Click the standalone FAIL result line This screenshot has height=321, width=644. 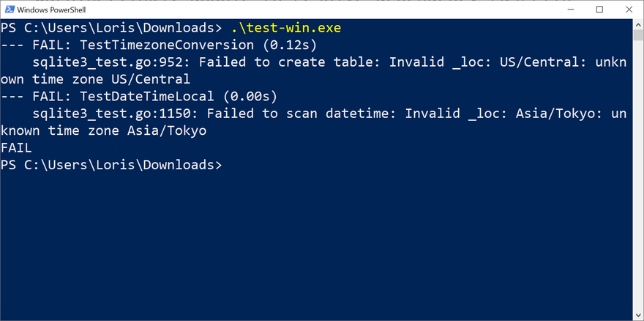point(16,148)
